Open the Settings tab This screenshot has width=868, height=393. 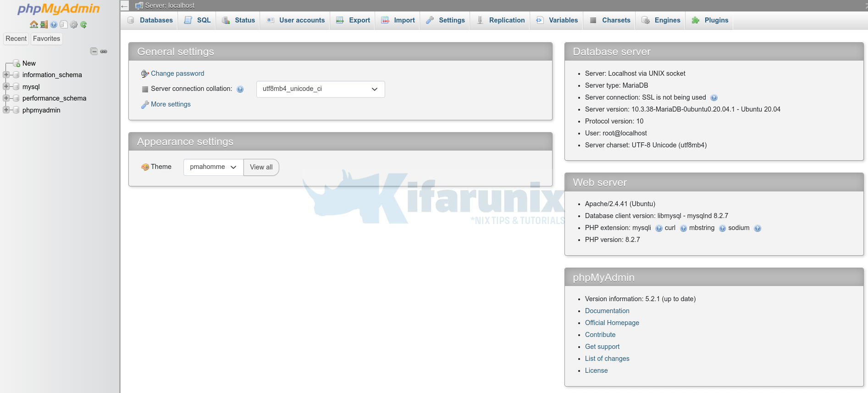click(445, 20)
